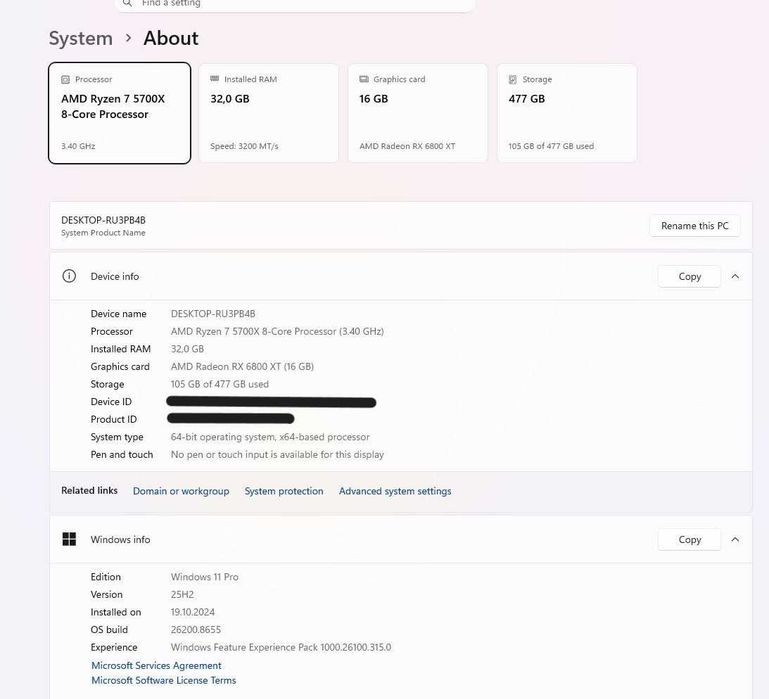Copy the Windows info details
This screenshot has height=699, width=769.
(x=690, y=540)
